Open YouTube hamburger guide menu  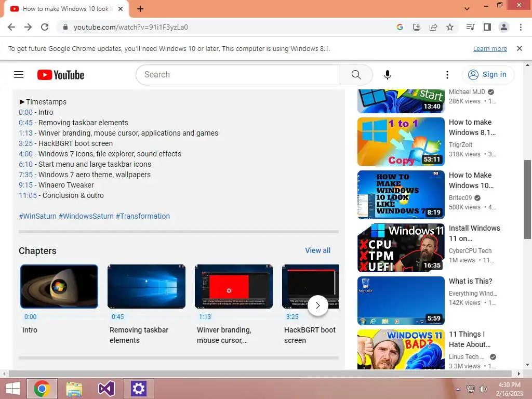[19, 75]
